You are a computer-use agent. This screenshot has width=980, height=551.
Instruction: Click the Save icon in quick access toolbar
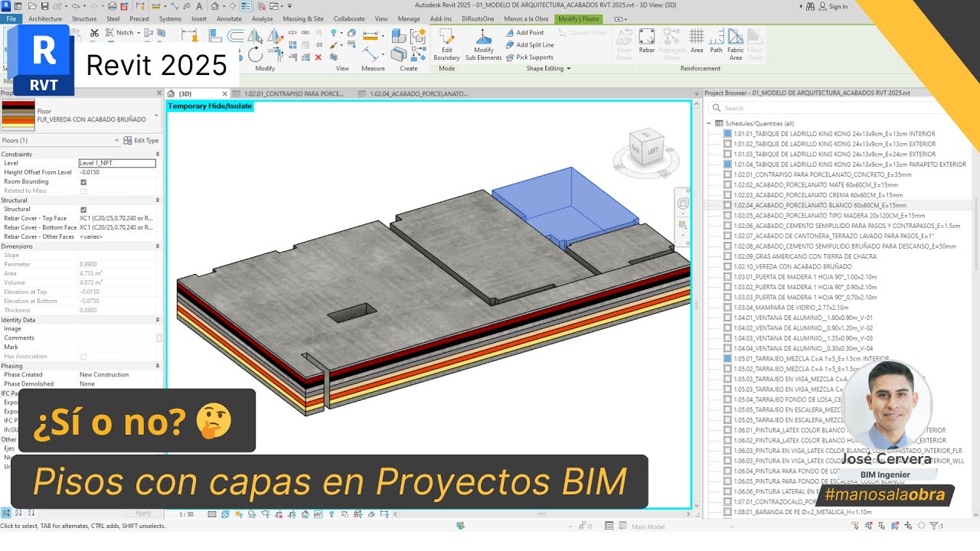coord(45,6)
